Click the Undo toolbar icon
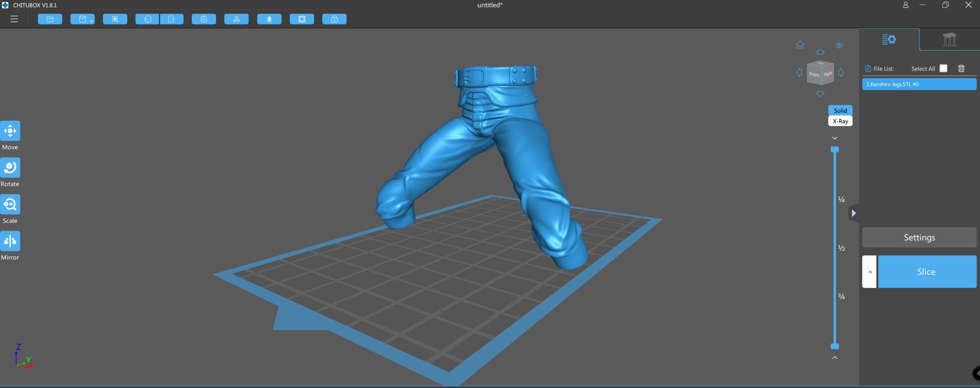This screenshot has height=388, width=980. click(147, 19)
